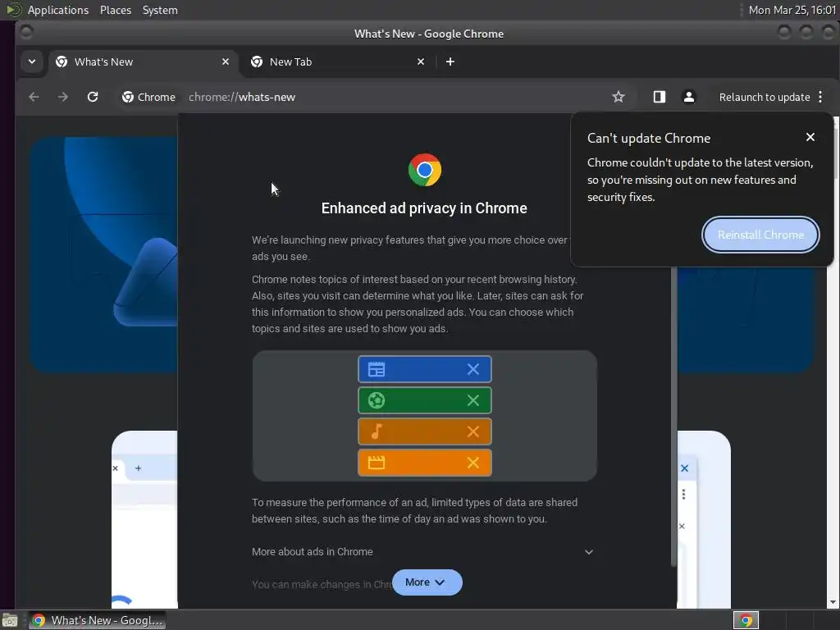Screen dimensions: 840x630
Task: Click the browser back arrow
Action: tap(34, 97)
